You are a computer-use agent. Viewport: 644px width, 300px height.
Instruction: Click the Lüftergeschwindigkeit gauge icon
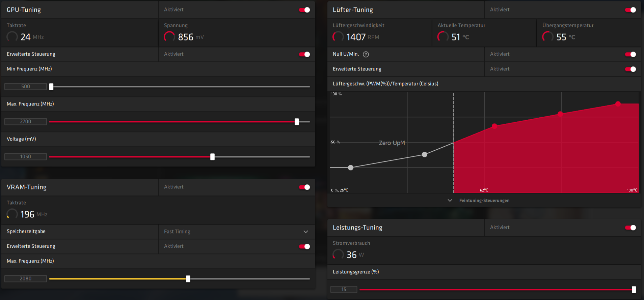click(x=338, y=36)
